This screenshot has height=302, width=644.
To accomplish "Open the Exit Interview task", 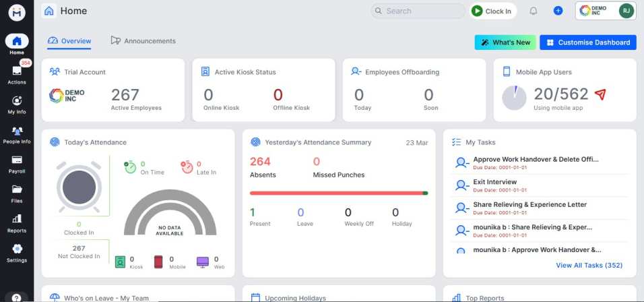I will (495, 182).
